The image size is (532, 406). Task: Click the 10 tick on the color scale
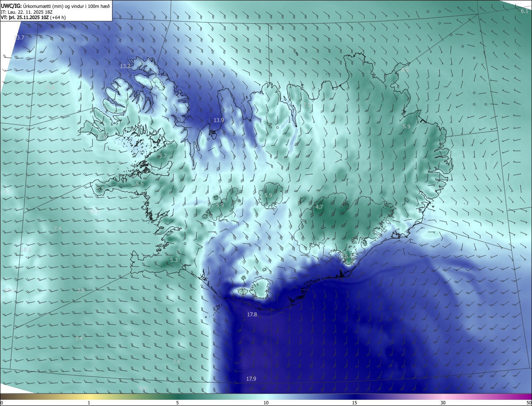(x=266, y=403)
